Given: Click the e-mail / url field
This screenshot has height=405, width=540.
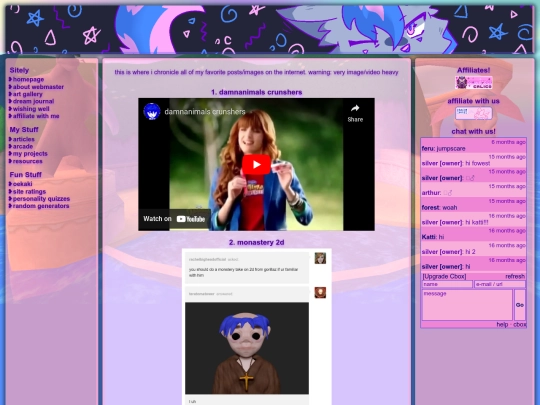Looking at the screenshot, I should (500, 284).
